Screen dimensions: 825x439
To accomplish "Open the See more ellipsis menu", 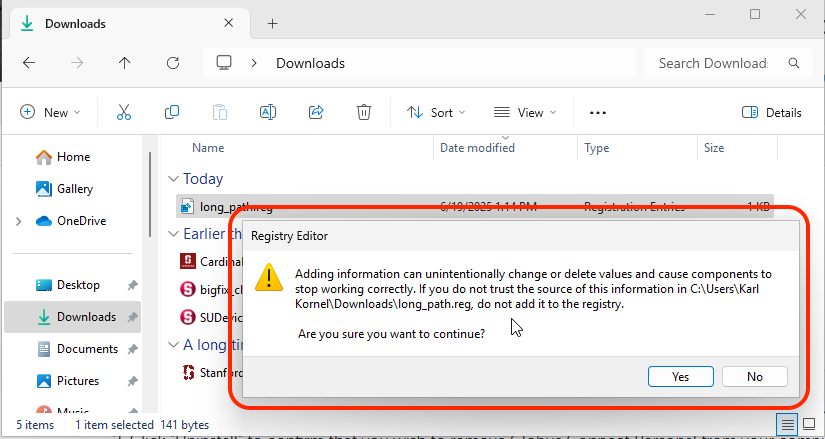I will click(598, 113).
